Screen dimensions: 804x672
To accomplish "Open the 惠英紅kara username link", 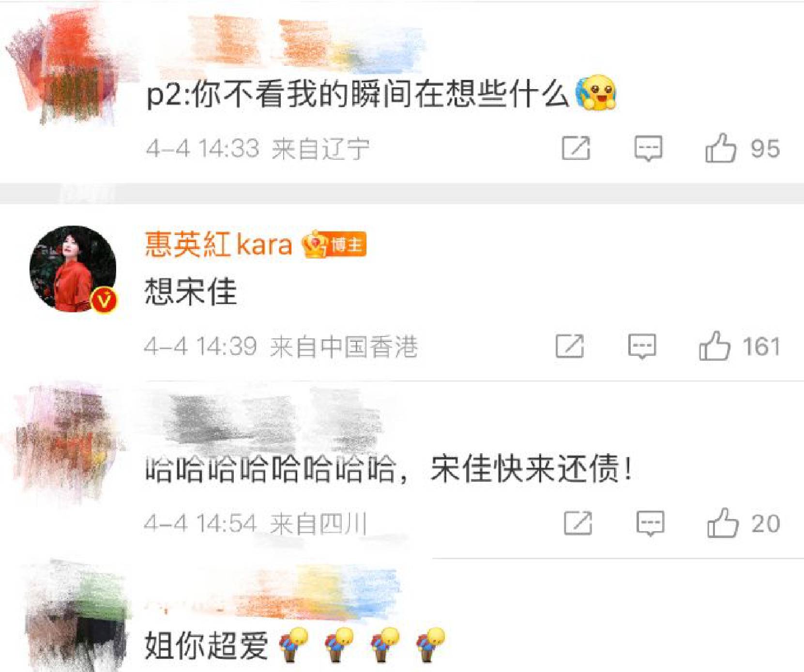I will [x=219, y=244].
